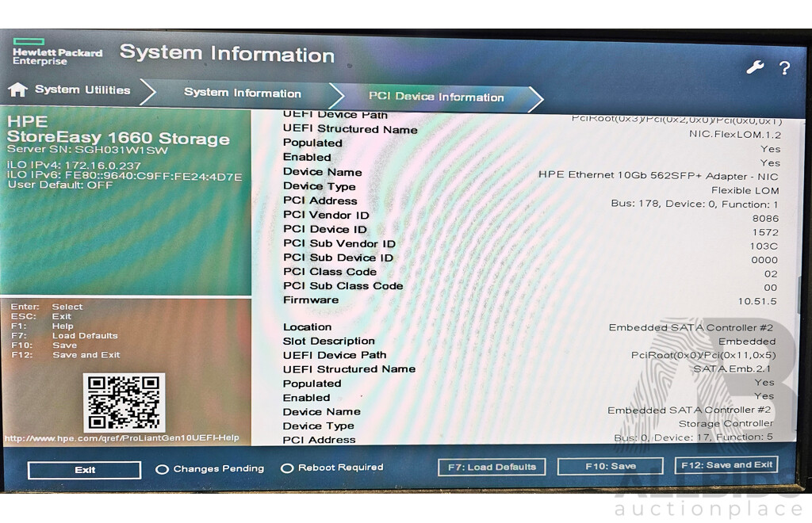
Task: Click the User Default: OFF text
Action: (x=60, y=185)
